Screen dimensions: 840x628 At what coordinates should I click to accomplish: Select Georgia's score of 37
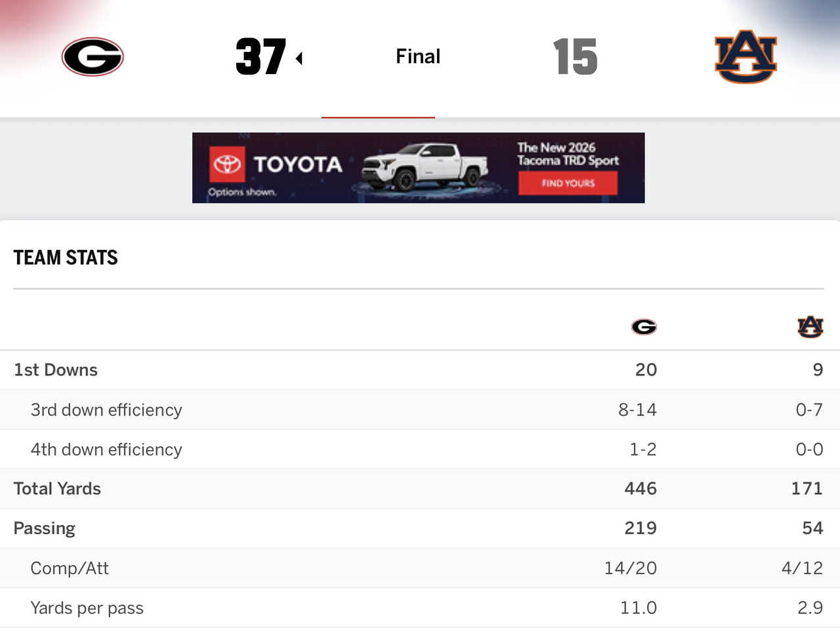[261, 56]
